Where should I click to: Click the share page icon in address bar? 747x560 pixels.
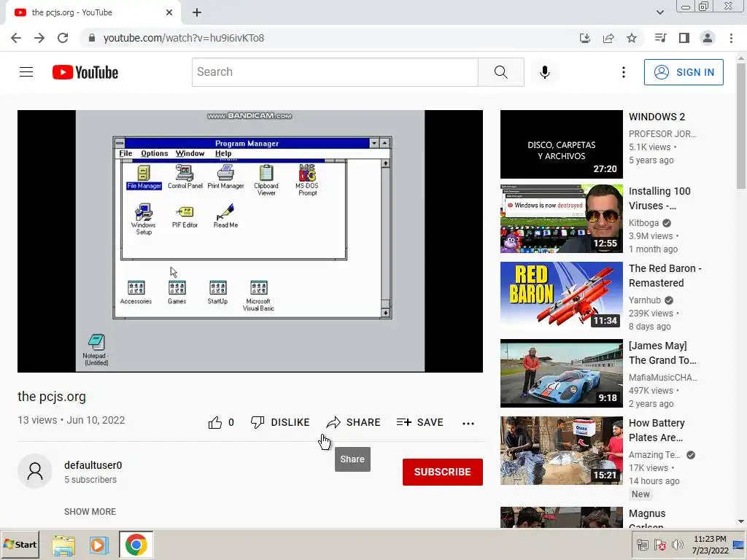(x=608, y=38)
